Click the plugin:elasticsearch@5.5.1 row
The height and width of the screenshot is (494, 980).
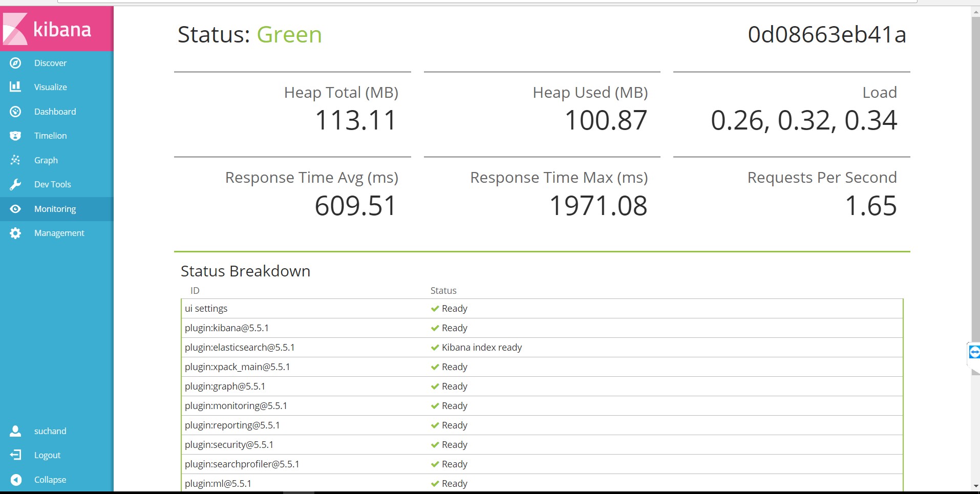(x=542, y=348)
